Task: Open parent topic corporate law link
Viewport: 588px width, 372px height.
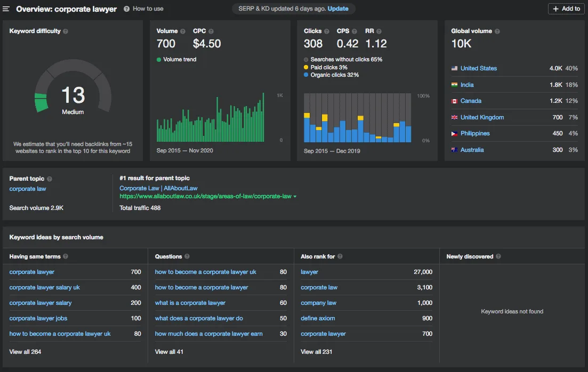Action: [28, 189]
